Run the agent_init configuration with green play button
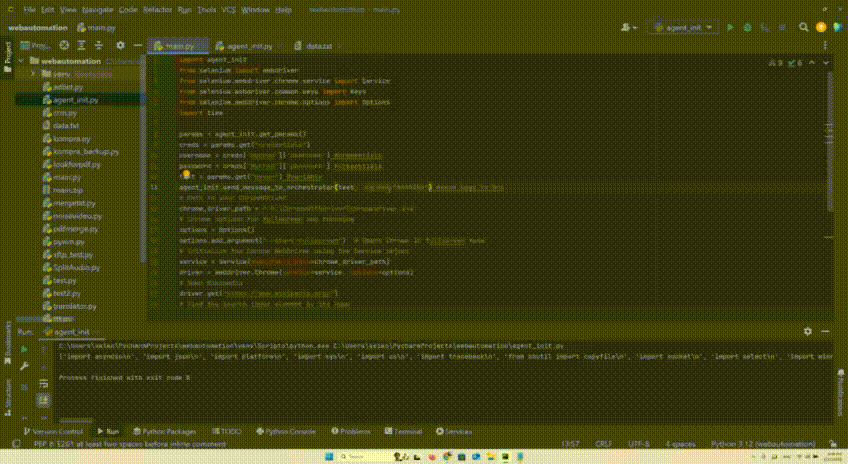Viewport: 848px width, 464px height. click(x=731, y=27)
